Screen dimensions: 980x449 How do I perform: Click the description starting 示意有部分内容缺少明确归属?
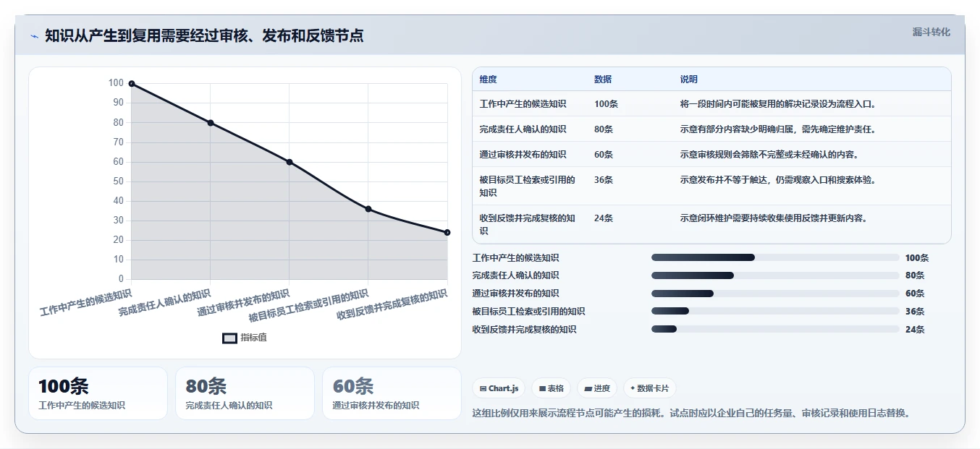pyautogui.click(x=780, y=129)
